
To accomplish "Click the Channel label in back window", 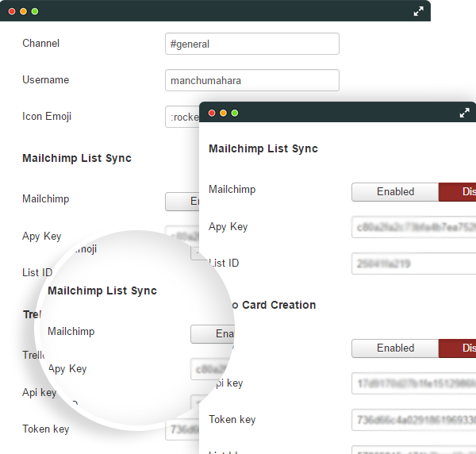I will (40, 43).
